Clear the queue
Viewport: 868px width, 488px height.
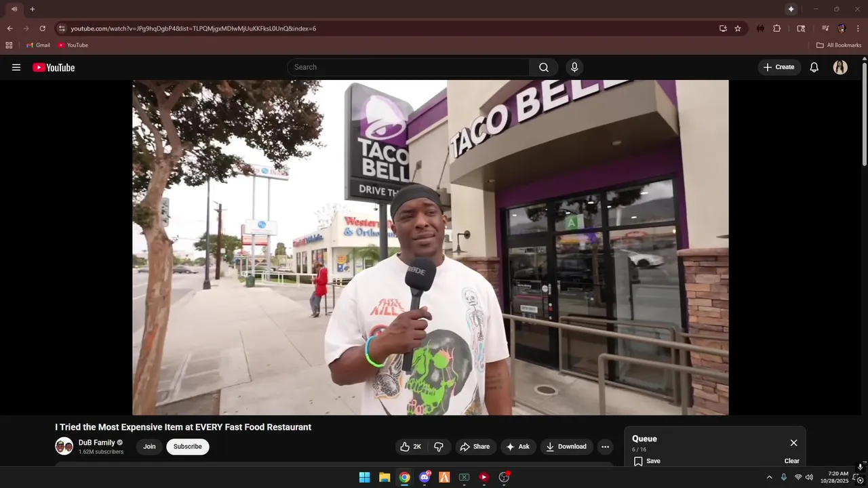791,461
